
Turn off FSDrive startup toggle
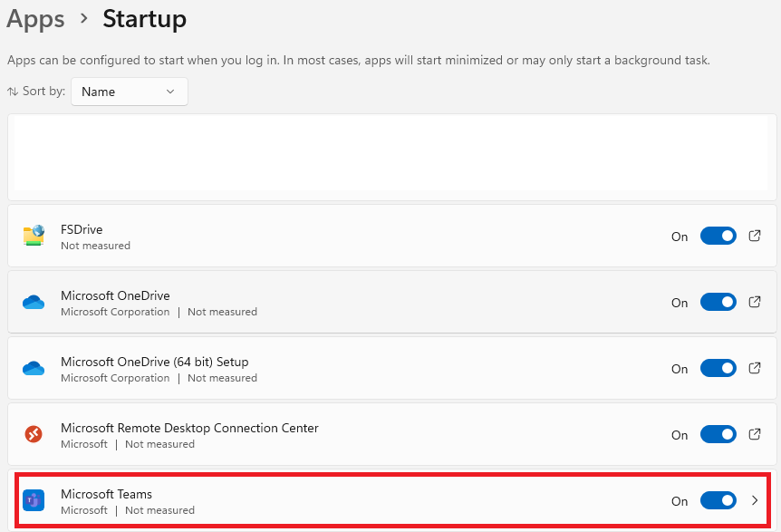click(x=718, y=236)
